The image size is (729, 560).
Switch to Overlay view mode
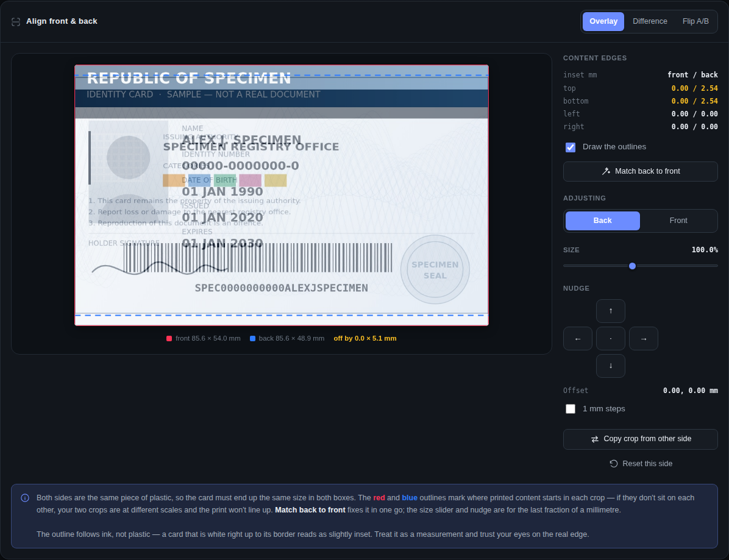(603, 21)
